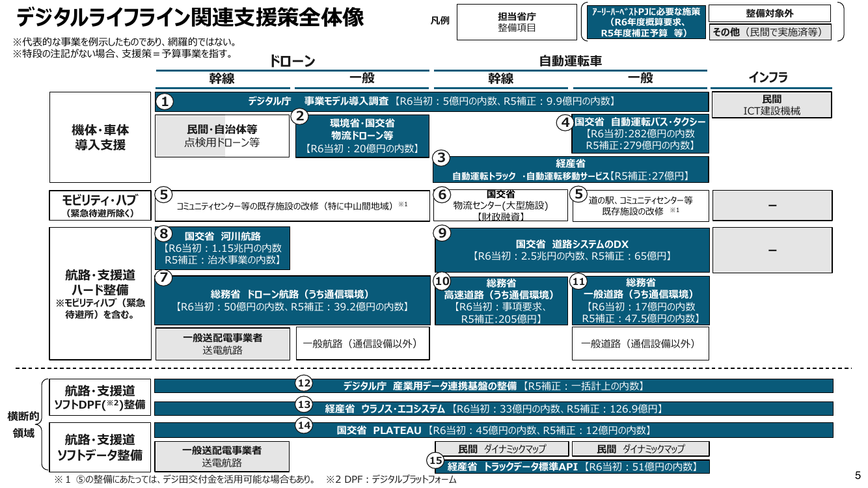The image size is (868, 488).
Task: Click the 環境省・国交省 物流ドローン等 box
Action: click(x=362, y=136)
